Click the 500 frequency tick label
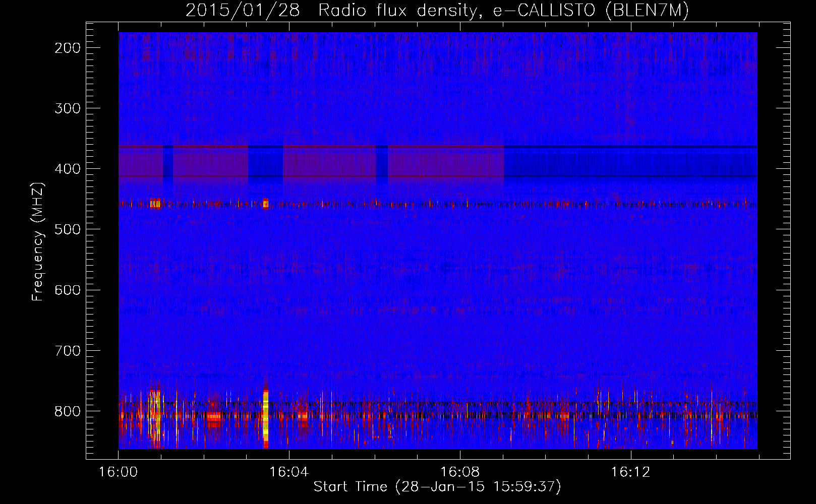 67,229
